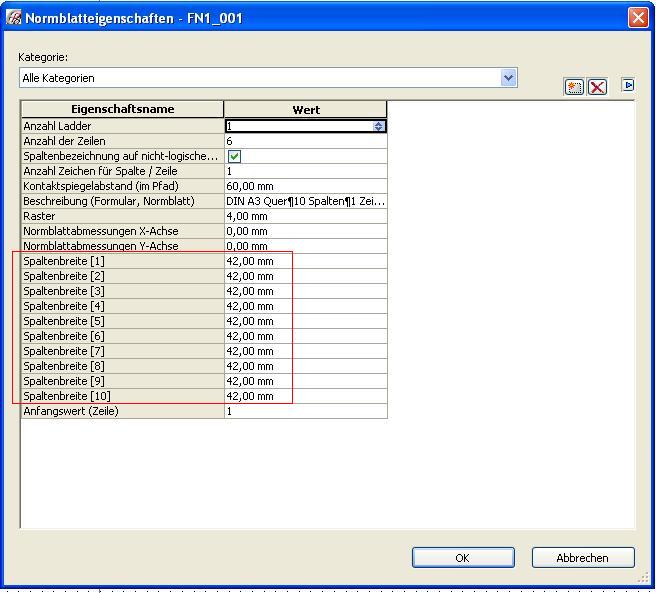The image size is (656, 593).
Task: Click the Abbrechen button
Action: (x=583, y=557)
